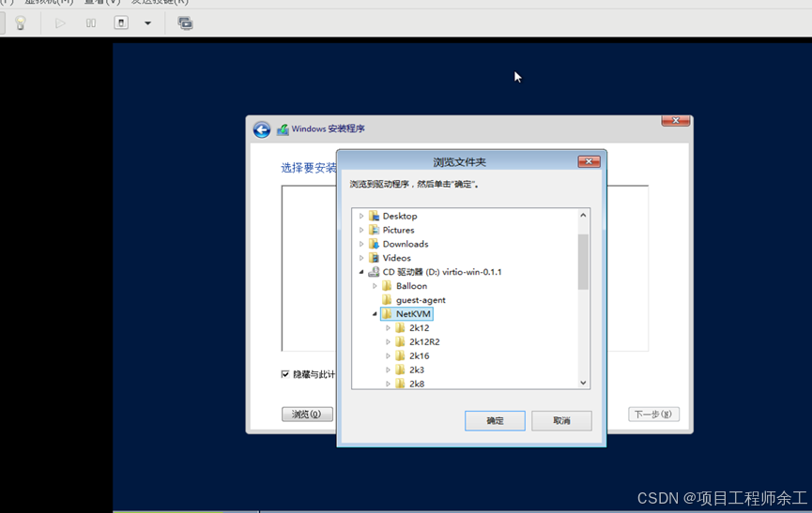This screenshot has height=513, width=812.
Task: Click the 下一步(N) next button
Action: (653, 415)
